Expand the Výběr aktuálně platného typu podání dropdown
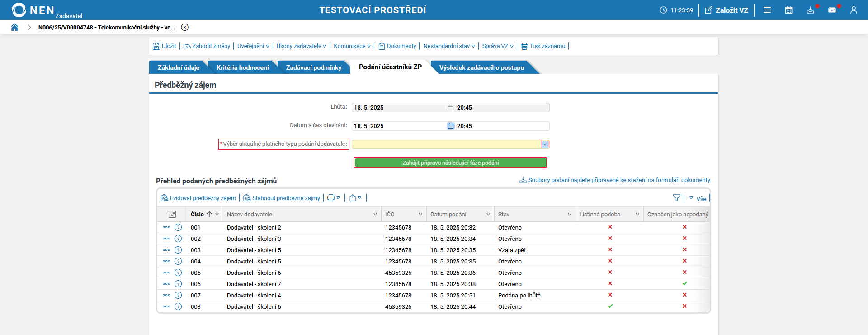The image size is (868, 335). coord(545,144)
